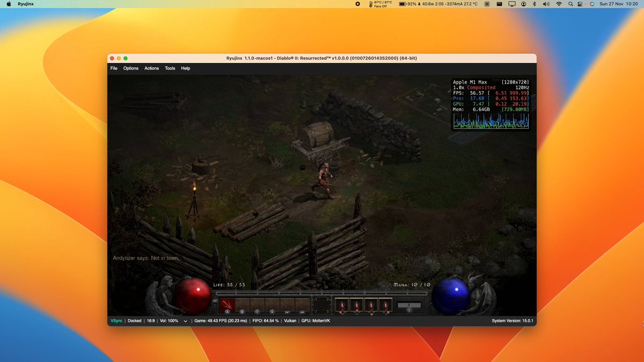Screen dimensions: 644x362
Task: Open the Apple menu
Action: [x=9, y=4]
